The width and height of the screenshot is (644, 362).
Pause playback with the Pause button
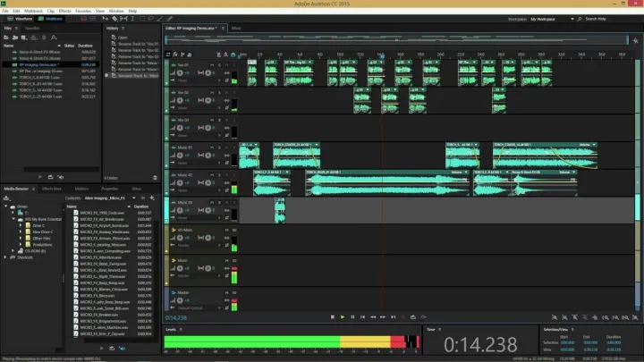[x=352, y=316]
